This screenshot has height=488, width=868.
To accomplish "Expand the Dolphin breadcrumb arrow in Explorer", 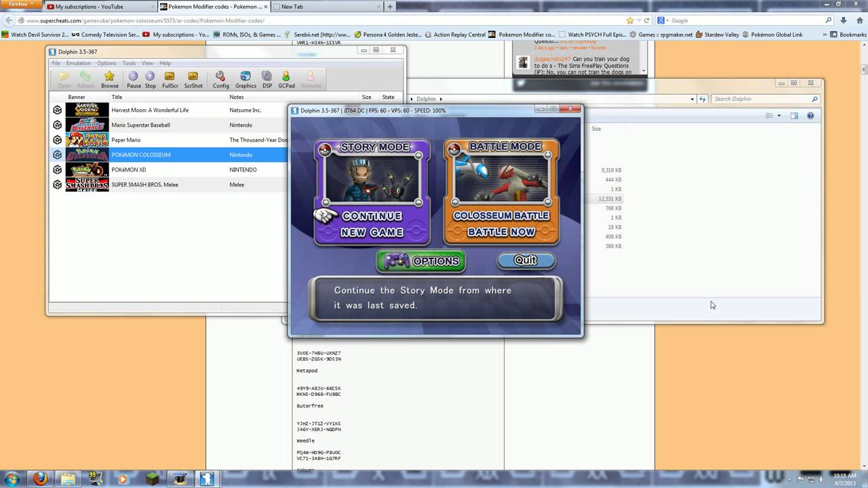I will tap(441, 99).
